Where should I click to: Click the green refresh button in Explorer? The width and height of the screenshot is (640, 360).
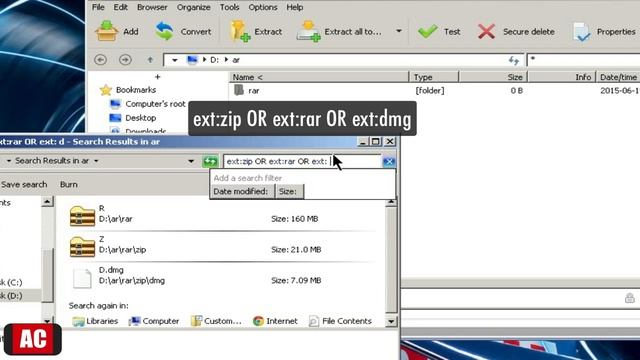tap(210, 162)
